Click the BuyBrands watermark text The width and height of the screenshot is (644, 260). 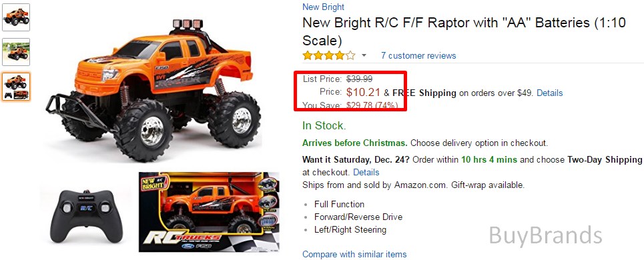[545, 236]
